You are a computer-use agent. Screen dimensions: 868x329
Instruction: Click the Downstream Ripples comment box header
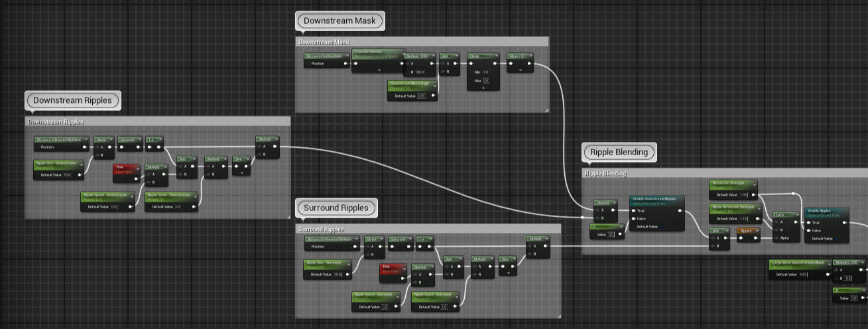click(x=157, y=121)
